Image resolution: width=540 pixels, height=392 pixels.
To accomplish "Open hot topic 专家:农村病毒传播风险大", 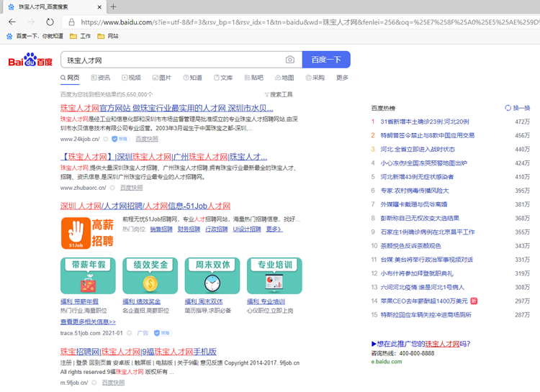I will click(415, 191).
